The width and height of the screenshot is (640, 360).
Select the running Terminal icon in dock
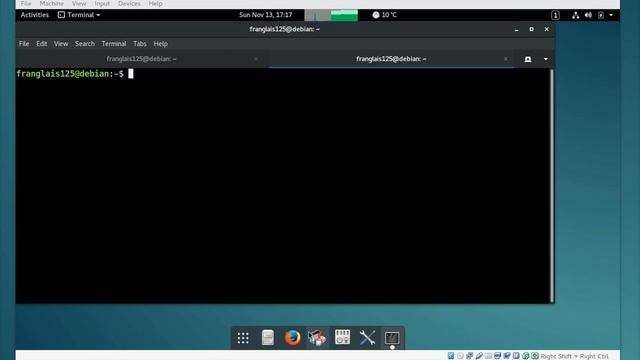(392, 338)
